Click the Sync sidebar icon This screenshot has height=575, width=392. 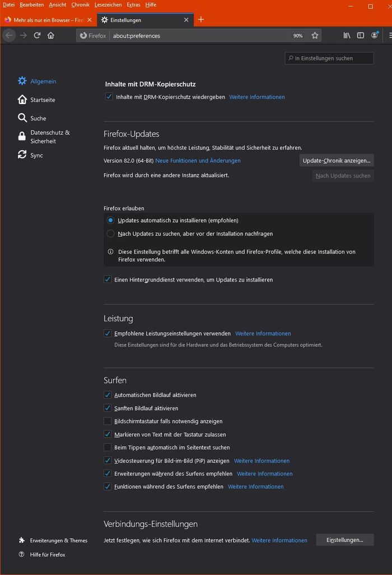pos(21,155)
